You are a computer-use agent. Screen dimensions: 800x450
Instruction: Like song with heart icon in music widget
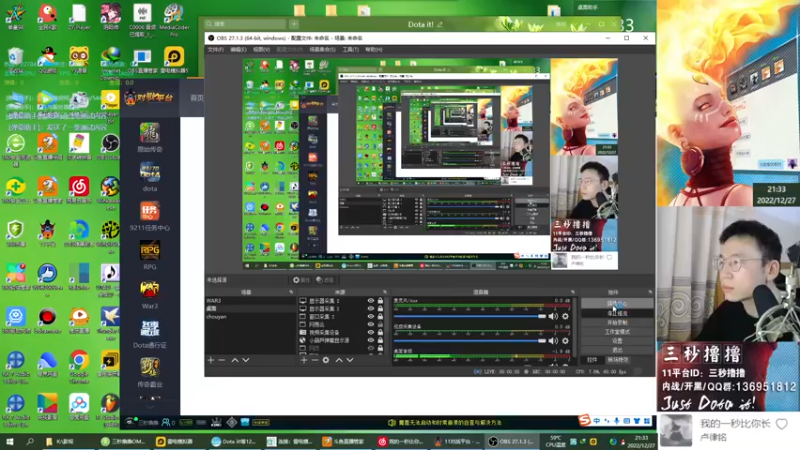click(782, 423)
